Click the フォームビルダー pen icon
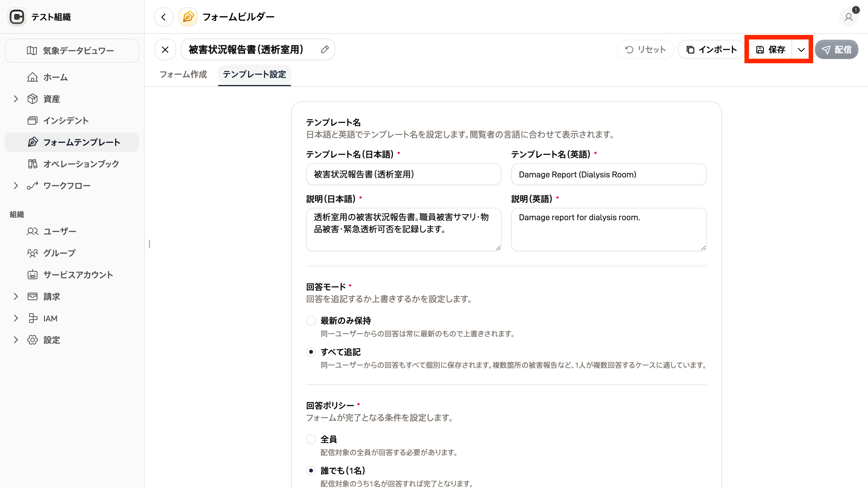 pos(188,17)
